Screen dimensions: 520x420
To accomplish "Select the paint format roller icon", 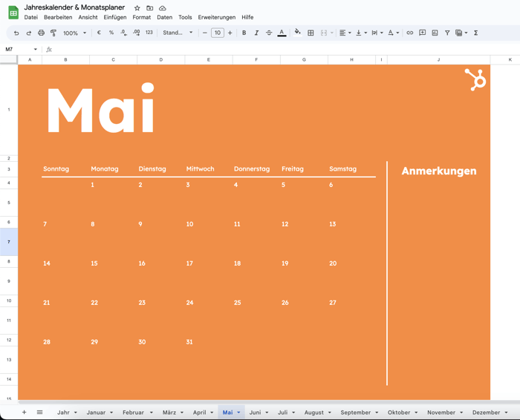I will (x=53, y=33).
